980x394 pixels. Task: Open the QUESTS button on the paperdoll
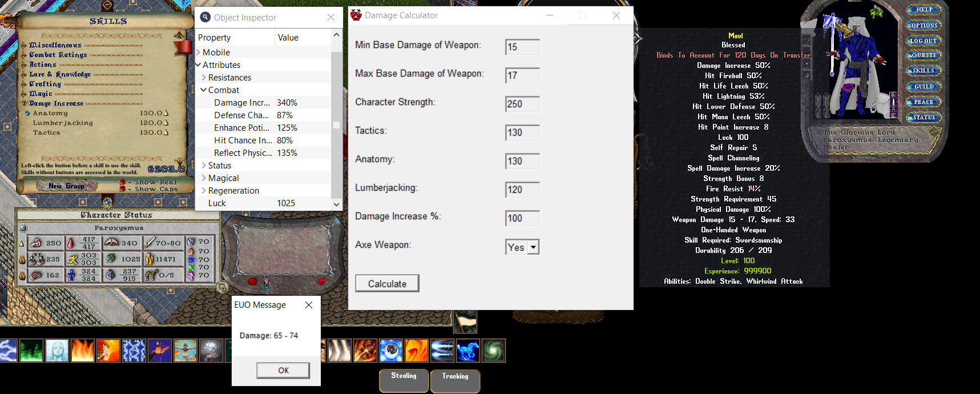click(x=923, y=55)
